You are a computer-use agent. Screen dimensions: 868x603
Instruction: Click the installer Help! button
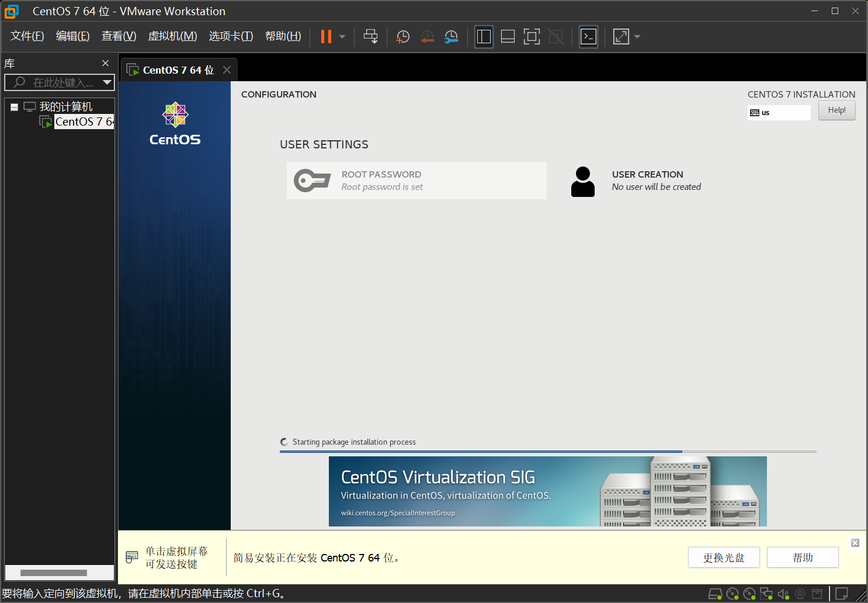[x=836, y=110]
